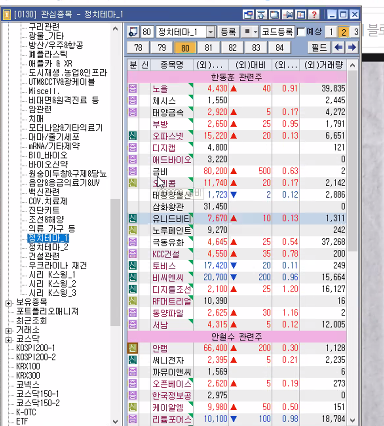Click the badge icon in 케이알엠 row

[x=133, y=407]
